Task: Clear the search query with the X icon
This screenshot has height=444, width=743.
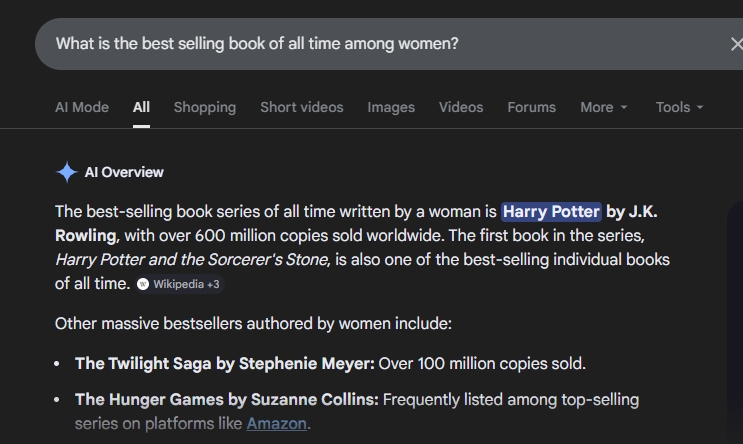Action: click(737, 44)
